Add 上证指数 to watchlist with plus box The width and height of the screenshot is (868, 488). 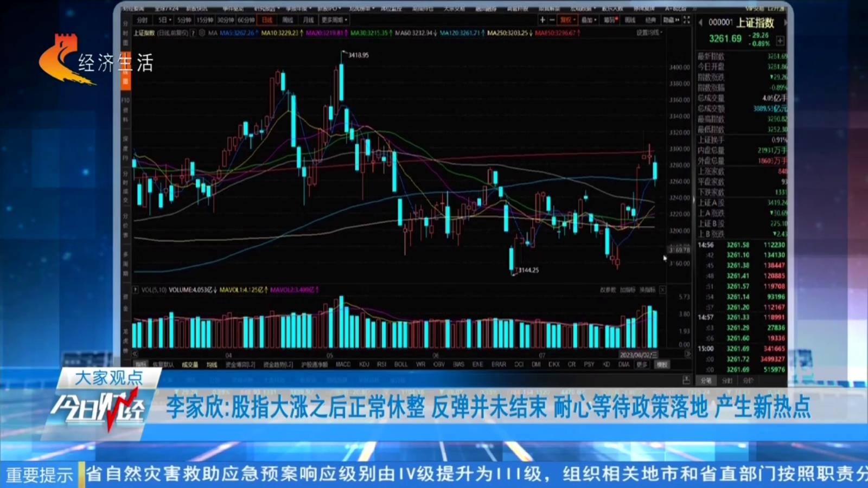click(x=780, y=41)
